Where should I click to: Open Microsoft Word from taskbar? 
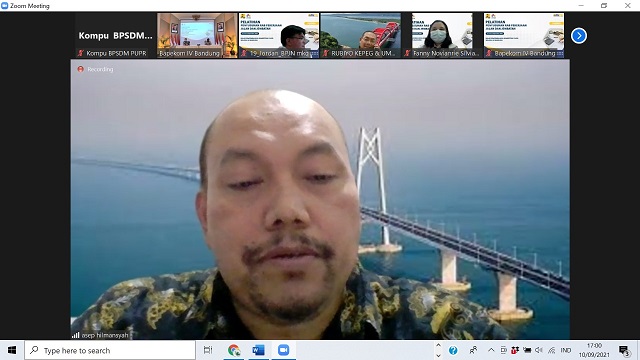click(x=258, y=350)
